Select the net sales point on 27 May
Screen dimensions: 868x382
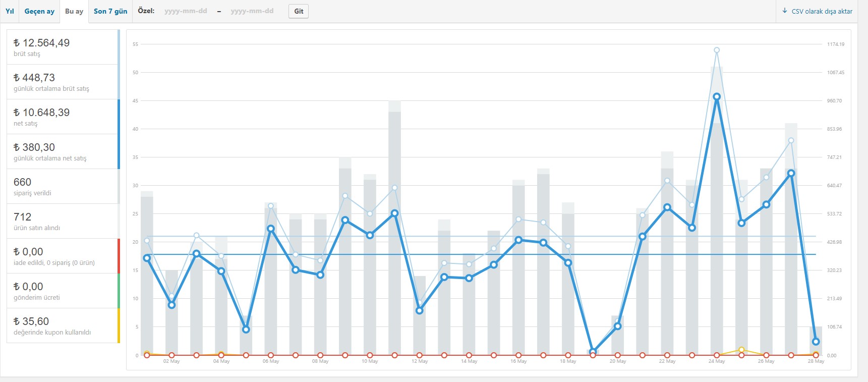pyautogui.click(x=791, y=173)
